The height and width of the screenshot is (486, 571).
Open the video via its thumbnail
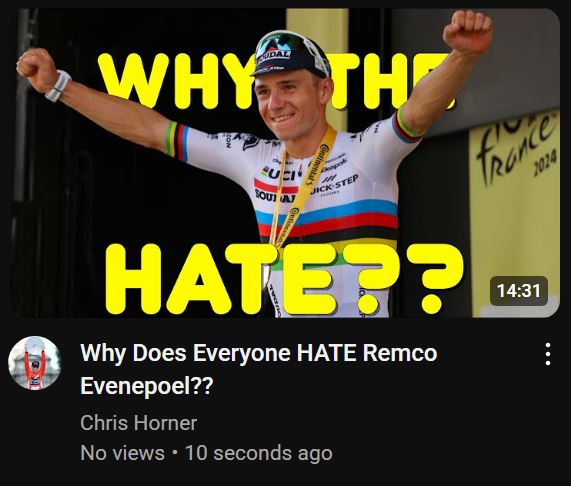[286, 163]
